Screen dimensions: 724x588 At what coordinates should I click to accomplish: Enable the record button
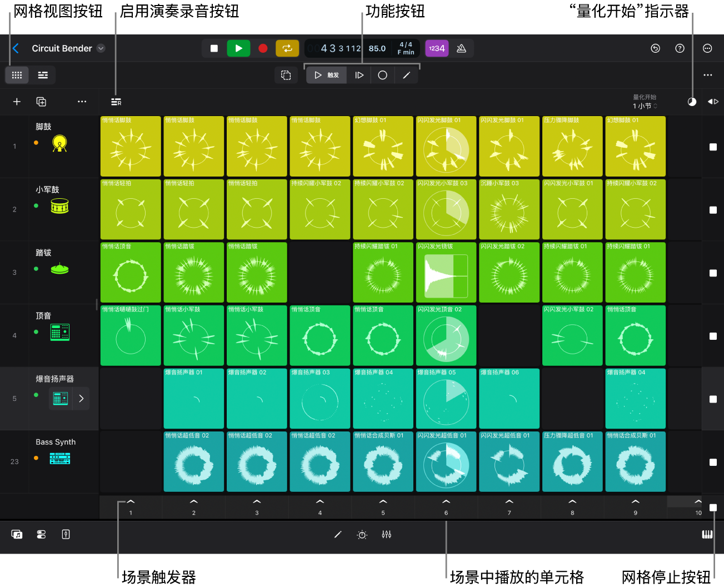[263, 48]
